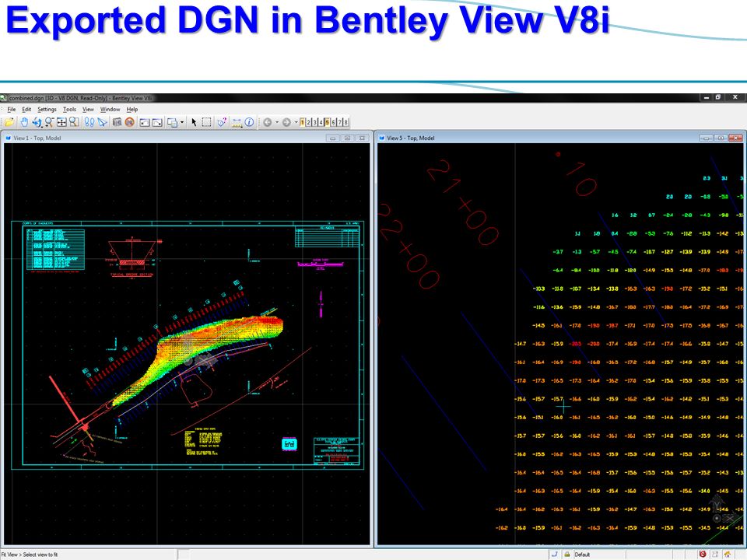Click the Cascade windows icon
The width and height of the screenshot is (747, 560).
(172, 122)
